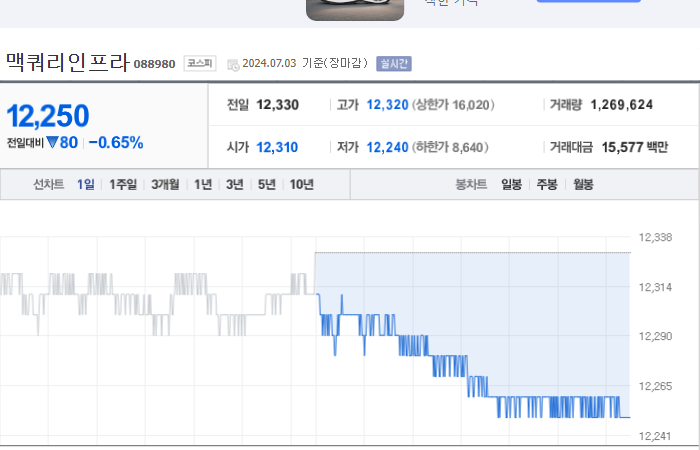Open the 일봉 candlestick chart
This screenshot has width=700, height=450.
click(x=512, y=184)
